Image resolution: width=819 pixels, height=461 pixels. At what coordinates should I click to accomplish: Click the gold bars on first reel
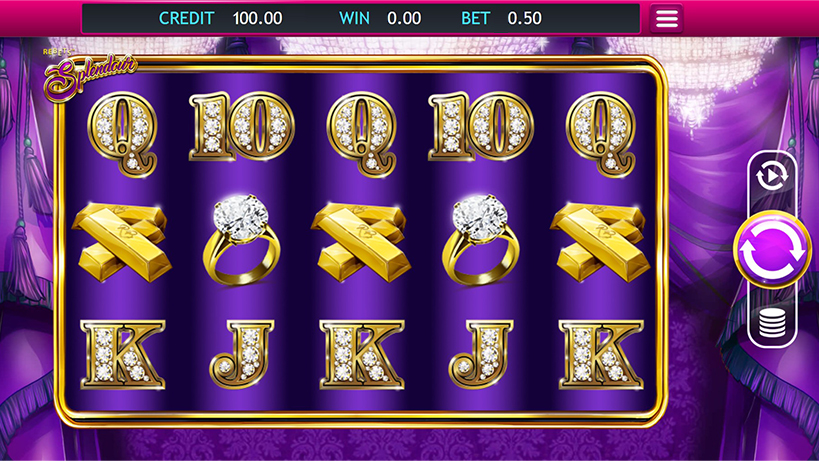[x=122, y=242]
